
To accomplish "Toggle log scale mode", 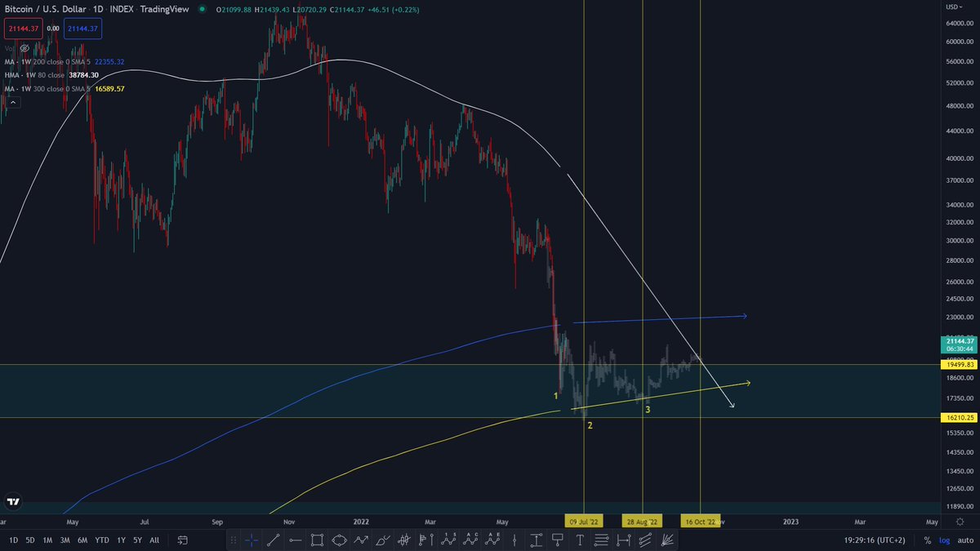I will click(945, 540).
